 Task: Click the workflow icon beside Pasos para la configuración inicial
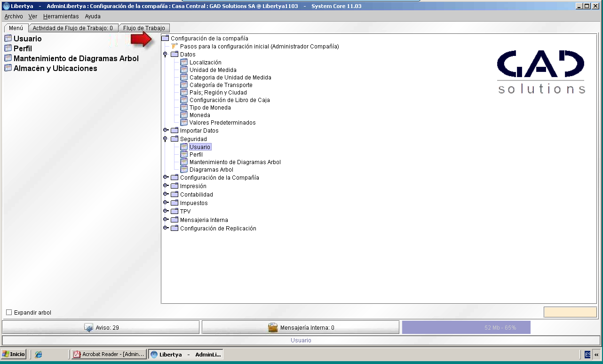click(175, 46)
